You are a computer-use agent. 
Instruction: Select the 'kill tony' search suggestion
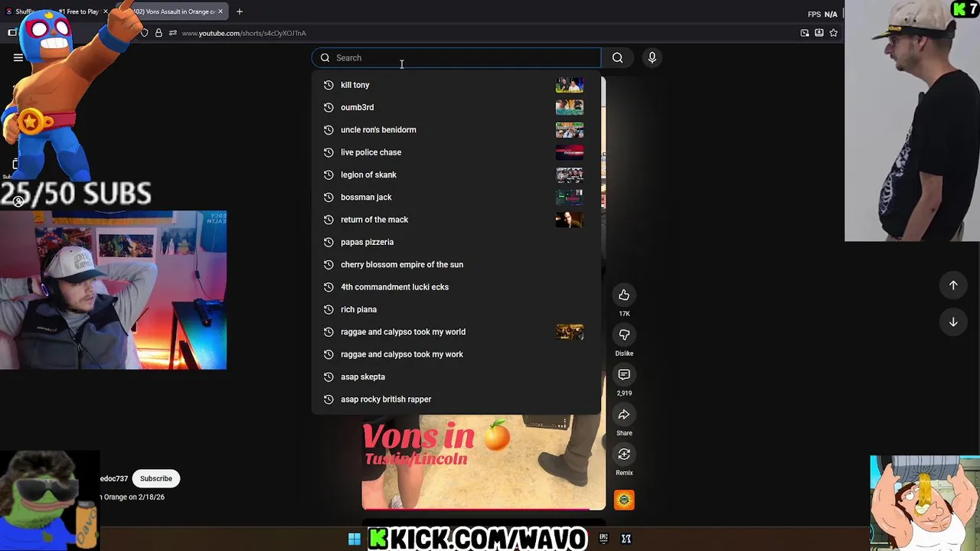pos(456,85)
